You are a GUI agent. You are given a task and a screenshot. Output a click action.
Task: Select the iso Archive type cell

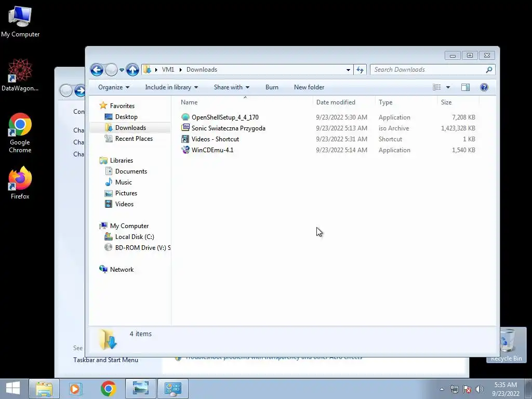click(x=394, y=128)
